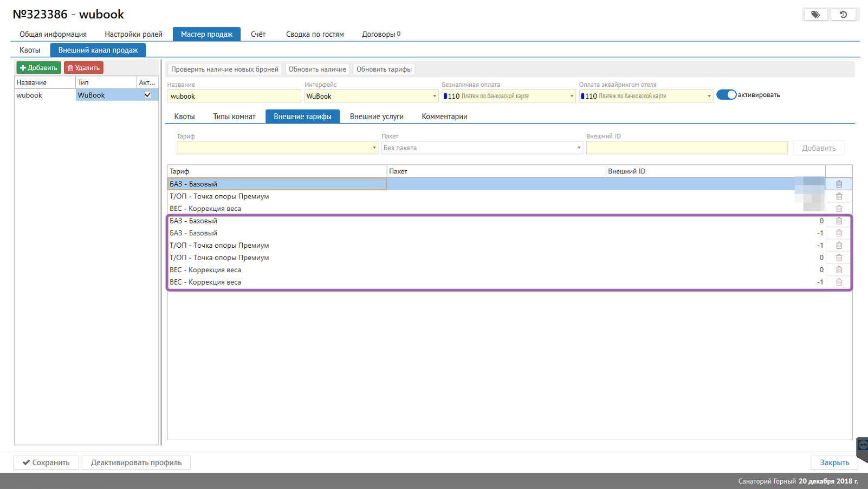The width and height of the screenshot is (868, 489).
Task: Open the Пакет dropdown showing Без пакета
Action: [x=579, y=148]
